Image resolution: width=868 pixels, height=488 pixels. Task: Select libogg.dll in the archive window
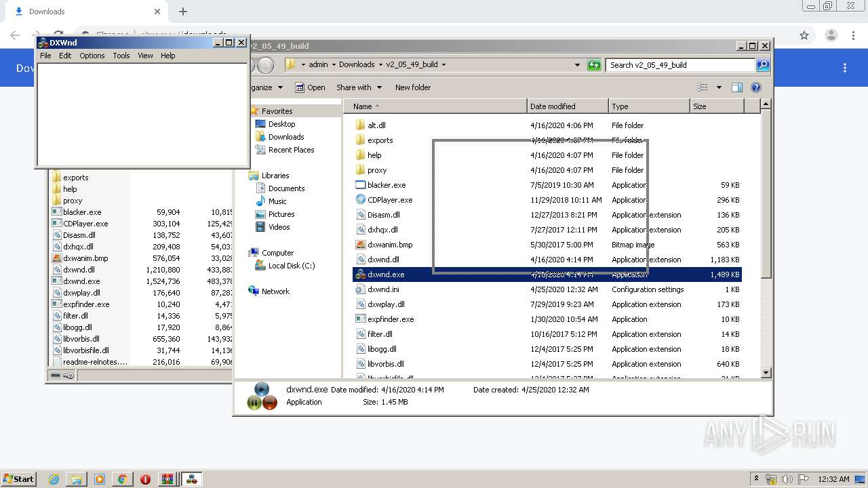click(77, 327)
